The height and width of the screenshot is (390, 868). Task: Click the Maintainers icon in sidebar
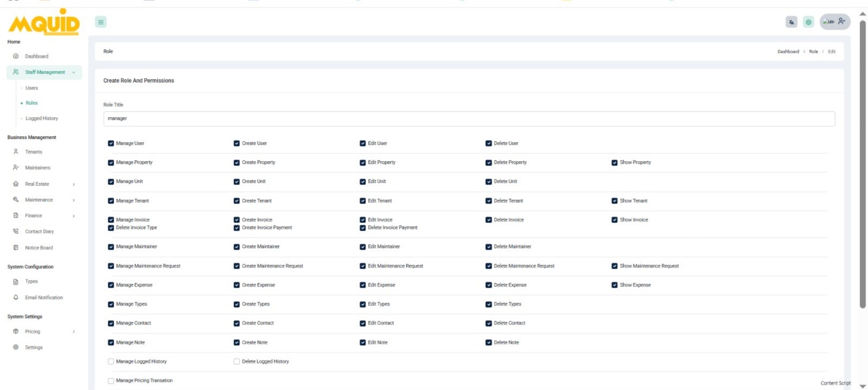click(x=16, y=167)
